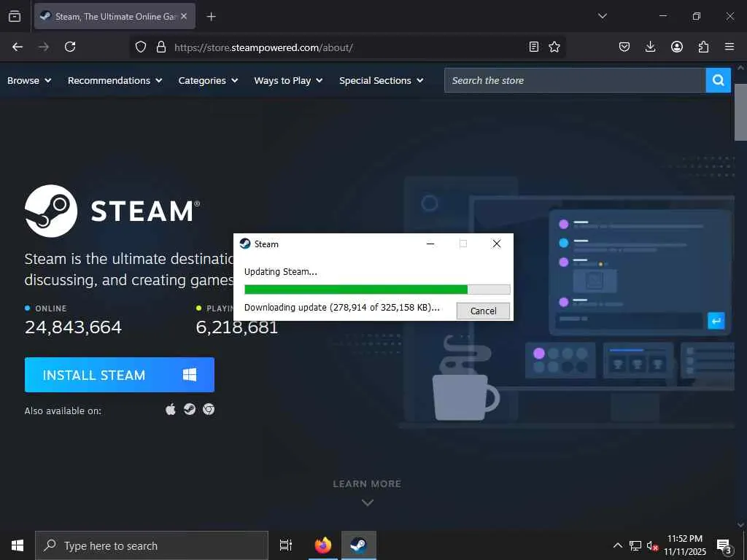Click 'Updating Steam...' status text
Viewport: 747px width, 560px height.
coord(281,272)
